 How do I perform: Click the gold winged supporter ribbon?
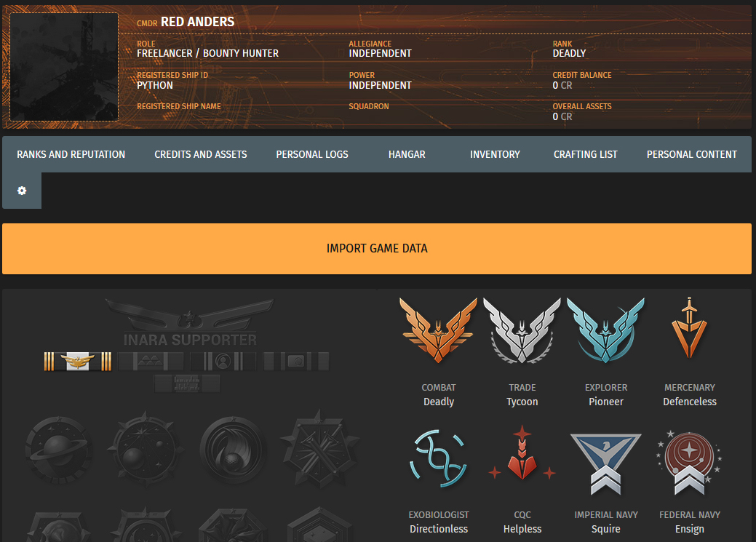pyautogui.click(x=78, y=361)
